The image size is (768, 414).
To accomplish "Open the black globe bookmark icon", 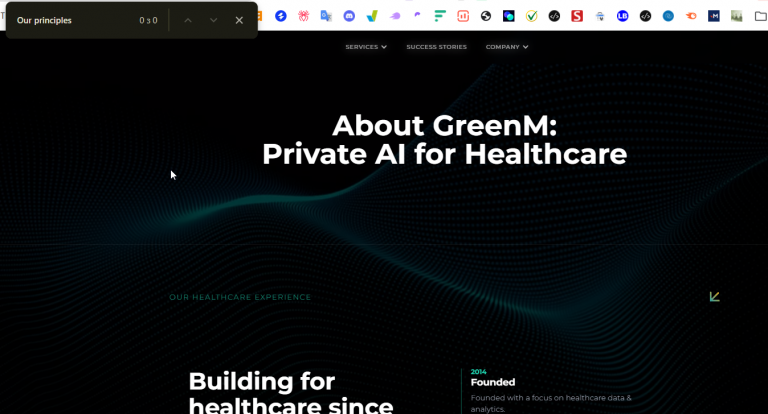I will point(486,16).
